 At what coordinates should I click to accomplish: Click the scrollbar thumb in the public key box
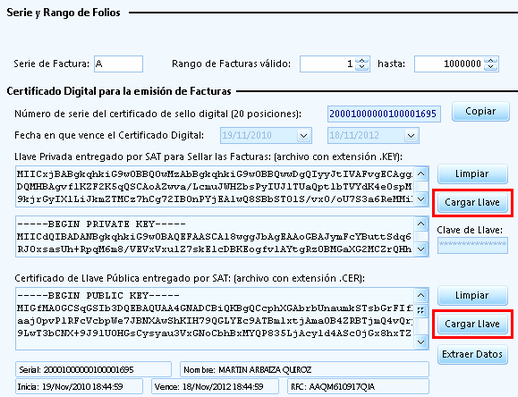[x=421, y=311]
